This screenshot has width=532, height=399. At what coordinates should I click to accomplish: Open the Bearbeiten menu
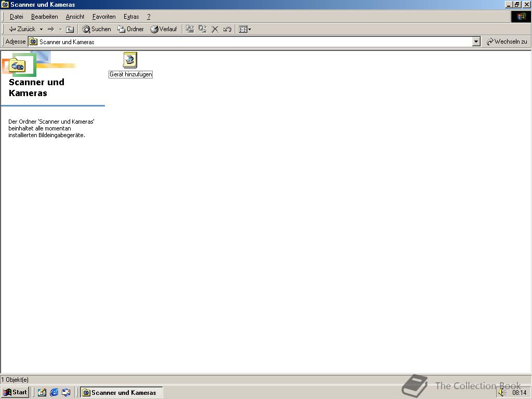[45, 17]
